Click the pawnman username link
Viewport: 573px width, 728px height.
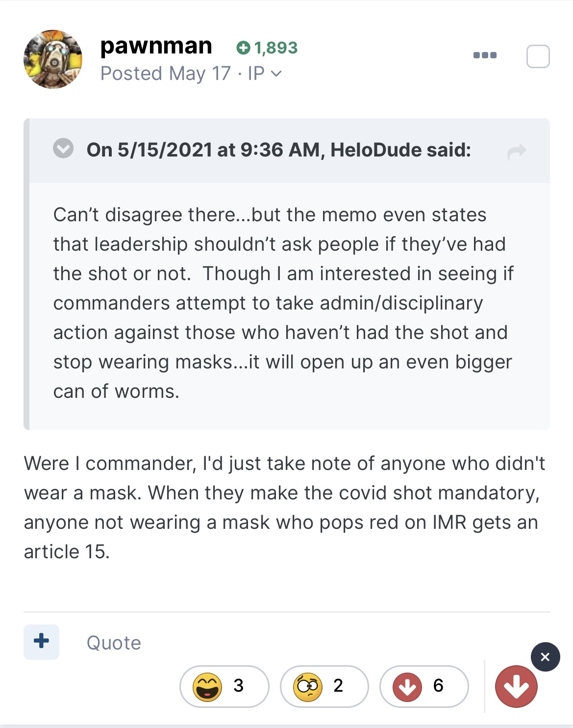pyautogui.click(x=156, y=46)
